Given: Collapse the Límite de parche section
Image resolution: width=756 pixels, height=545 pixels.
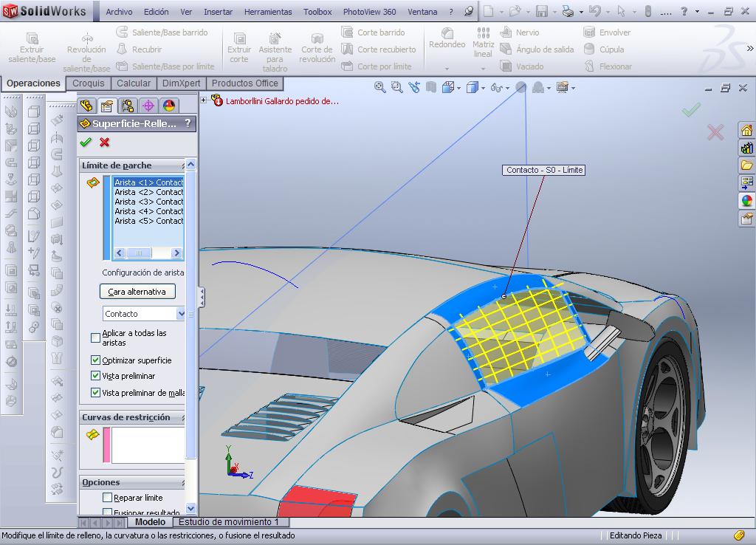Looking at the screenshot, I should [183, 165].
